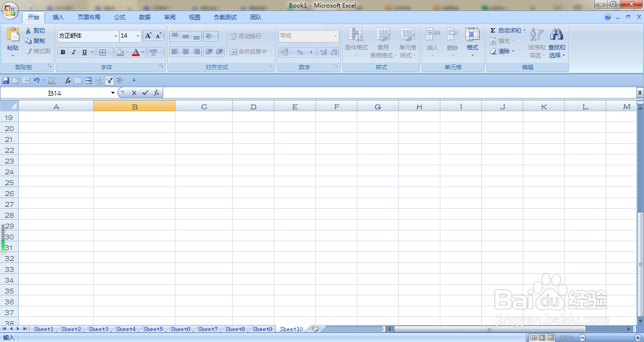Open the Office button menu
644x342 pixels.
click(10, 10)
